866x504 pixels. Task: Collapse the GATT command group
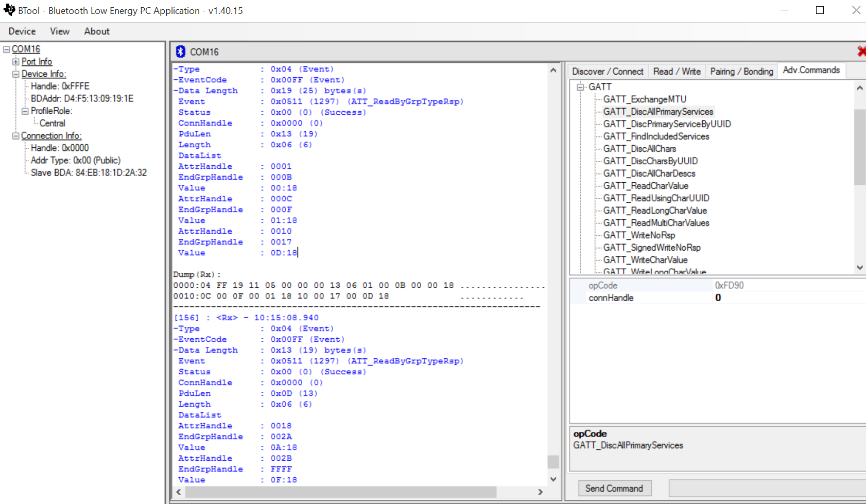point(581,87)
